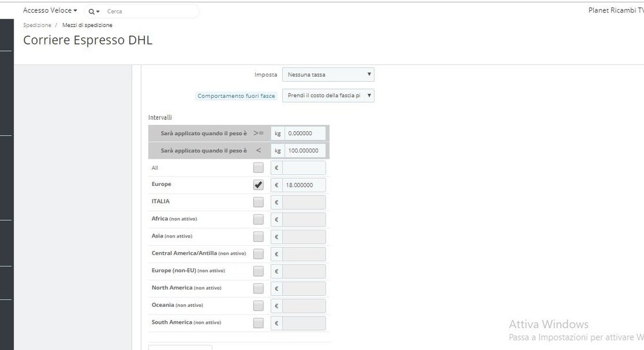Click the greater-or-equal symbol in weight row

click(258, 133)
